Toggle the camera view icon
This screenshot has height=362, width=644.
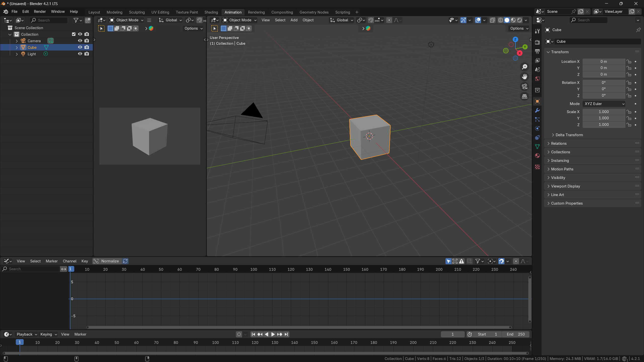(525, 86)
